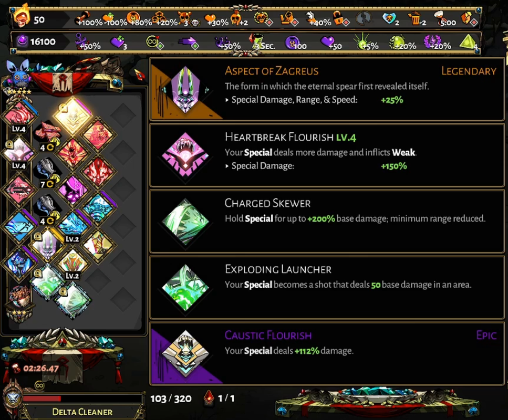508x420 pixels.
Task: Select the Caustic Flourish boon icon
Action: click(x=185, y=354)
